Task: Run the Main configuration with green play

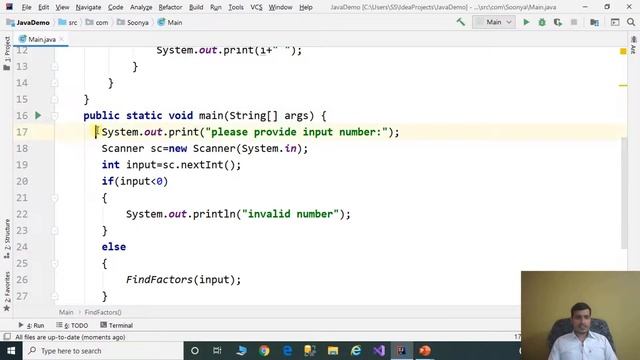Action: pyautogui.click(x=526, y=22)
